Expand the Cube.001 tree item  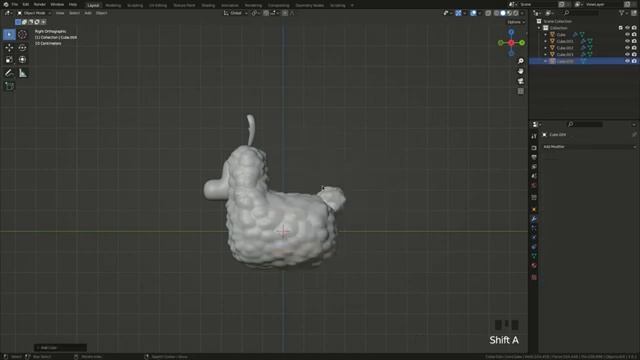[546, 41]
